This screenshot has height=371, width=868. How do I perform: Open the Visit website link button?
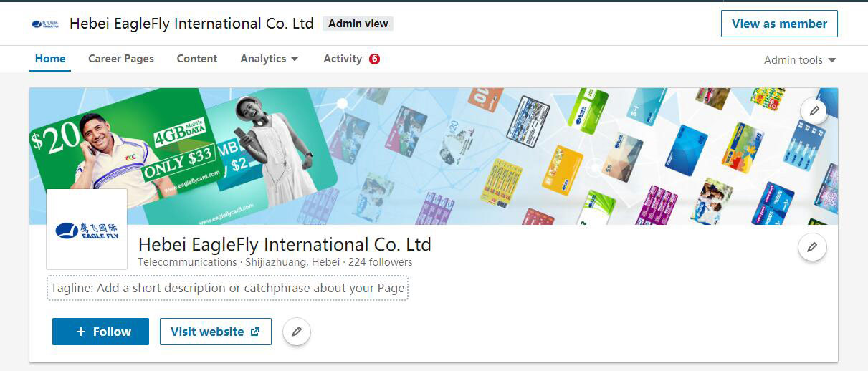[x=216, y=332]
